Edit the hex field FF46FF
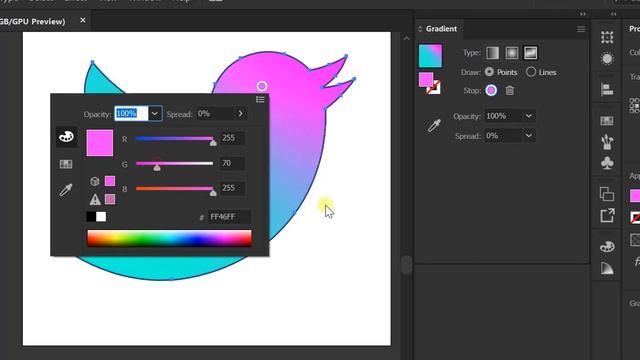This screenshot has height=360, width=640. (229, 217)
